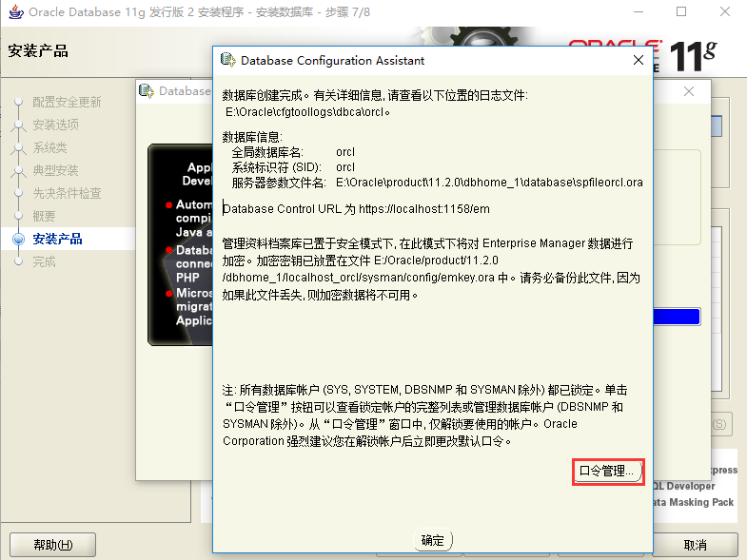Click the blue installation progress bar

(x=677, y=317)
